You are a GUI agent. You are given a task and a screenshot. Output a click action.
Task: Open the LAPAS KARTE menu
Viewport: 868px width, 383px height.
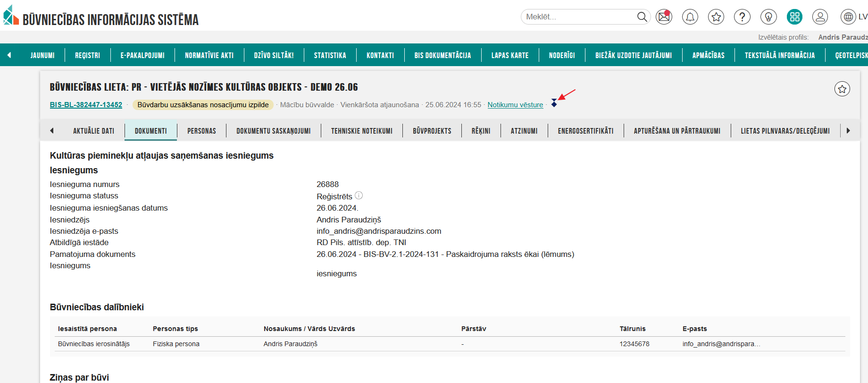510,55
